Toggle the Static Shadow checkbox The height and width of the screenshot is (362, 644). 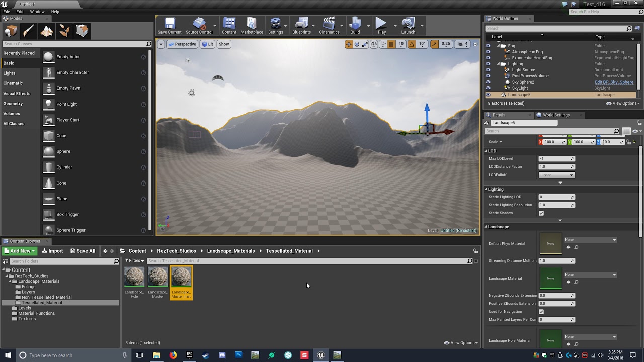(x=541, y=213)
